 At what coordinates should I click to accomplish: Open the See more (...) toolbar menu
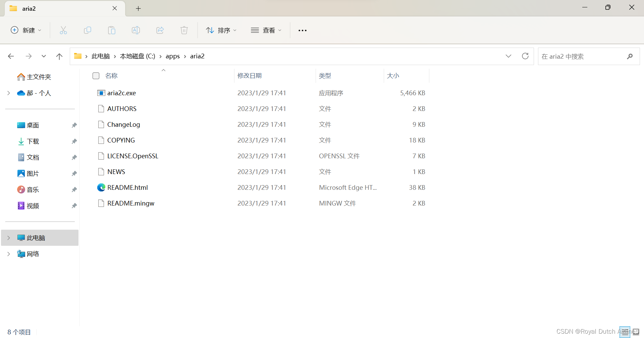coord(302,30)
